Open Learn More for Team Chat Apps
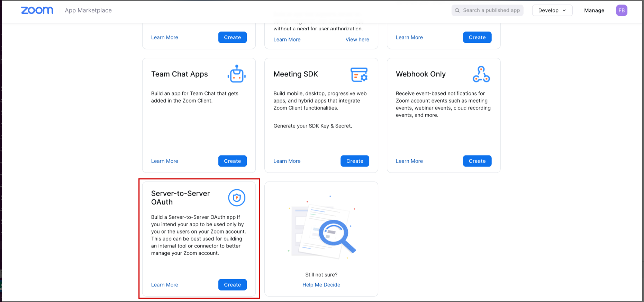 [165, 161]
